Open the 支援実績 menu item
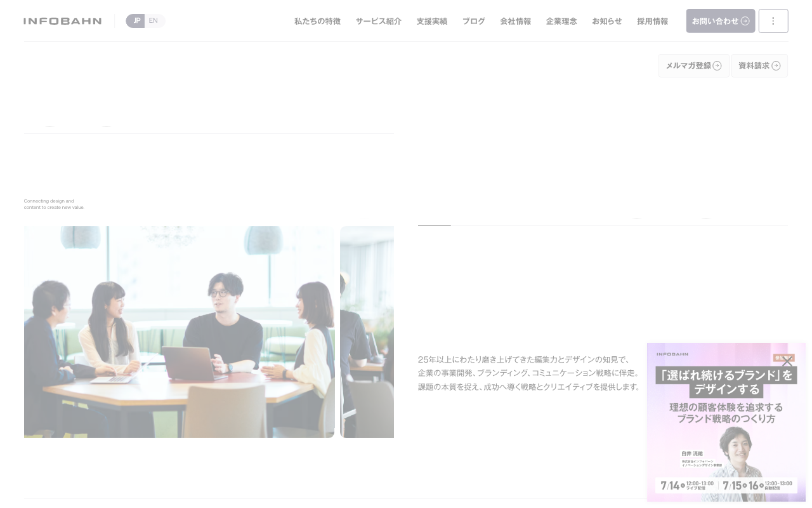 [x=431, y=21]
